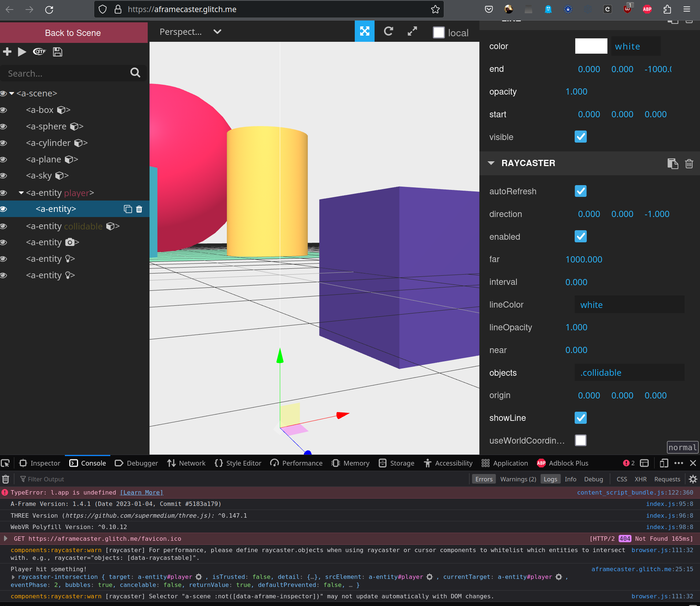700x606 pixels.
Task: Uncheck the raycaster autoRefresh checkbox
Action: (581, 191)
